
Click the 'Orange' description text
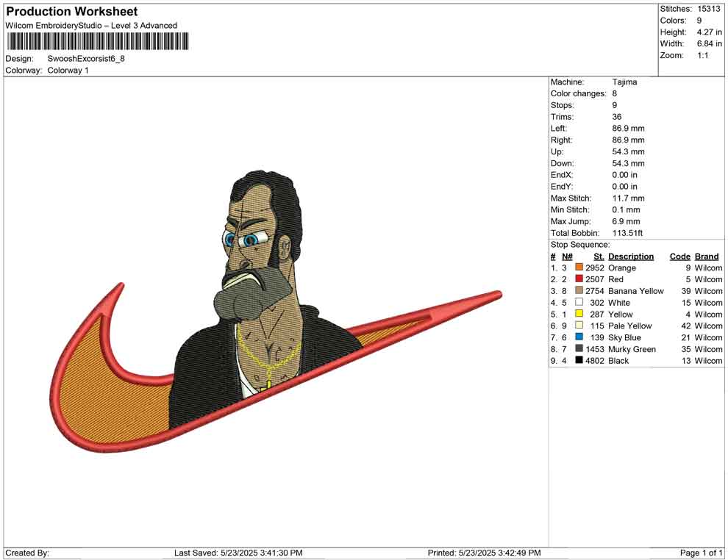point(622,268)
